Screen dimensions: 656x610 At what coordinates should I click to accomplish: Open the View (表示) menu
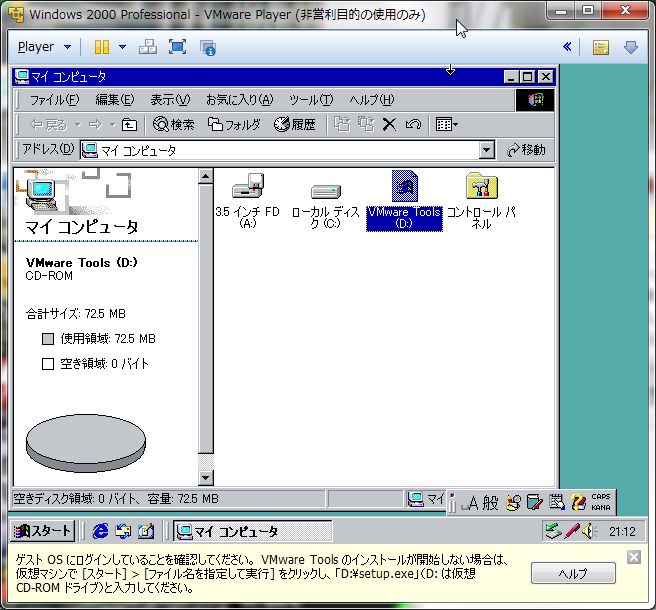point(170,100)
